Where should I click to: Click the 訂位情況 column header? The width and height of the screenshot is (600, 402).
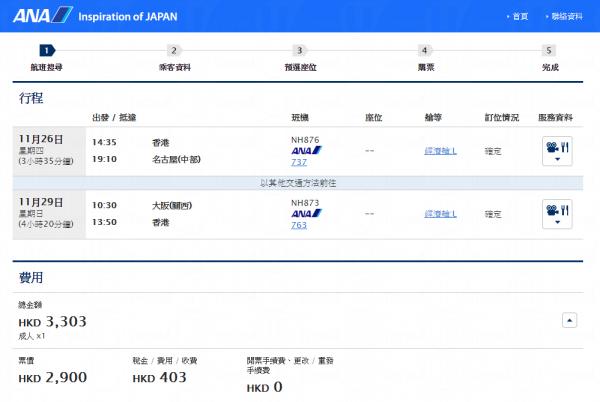502,117
